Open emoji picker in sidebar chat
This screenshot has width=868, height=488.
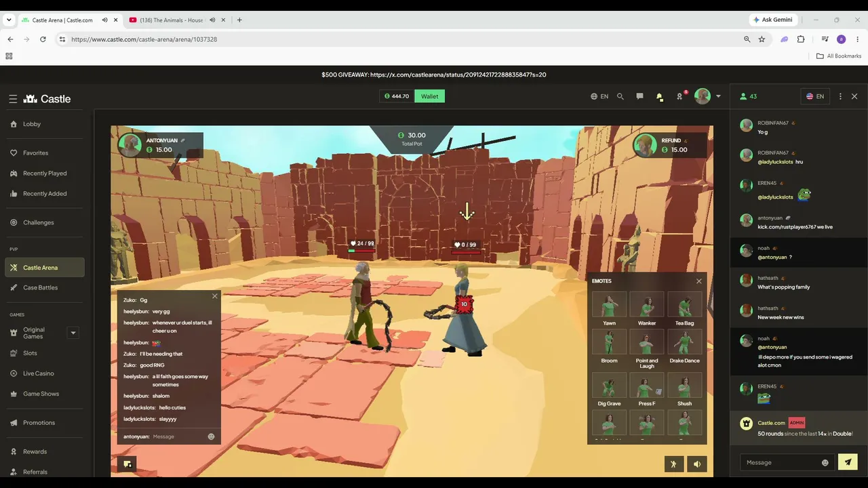[825, 463]
